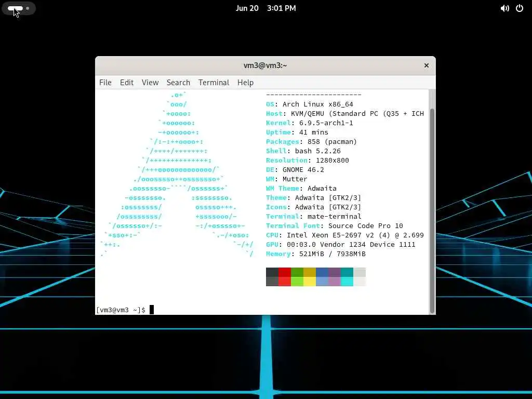Click the light gray color block
This screenshot has width=532, height=399.
(360, 277)
